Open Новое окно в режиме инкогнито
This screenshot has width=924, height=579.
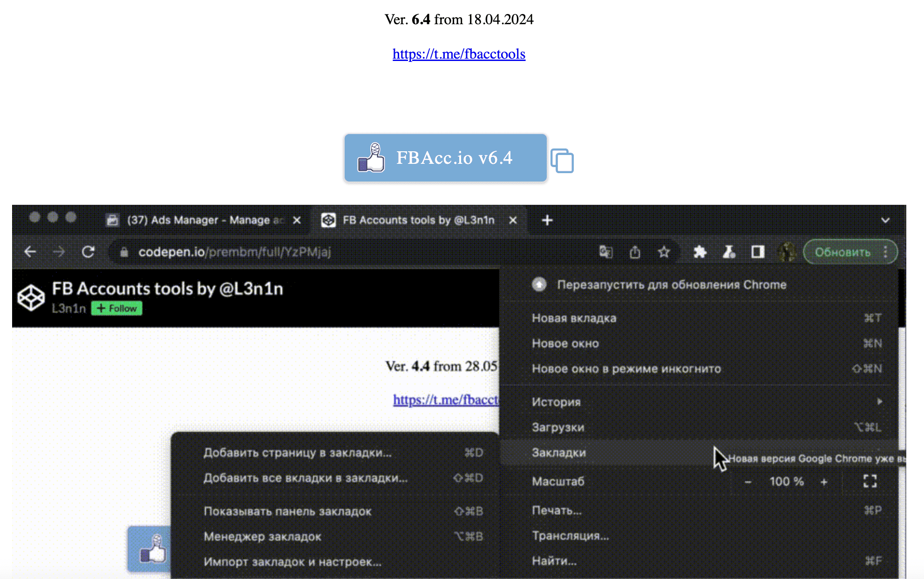pyautogui.click(x=699, y=369)
